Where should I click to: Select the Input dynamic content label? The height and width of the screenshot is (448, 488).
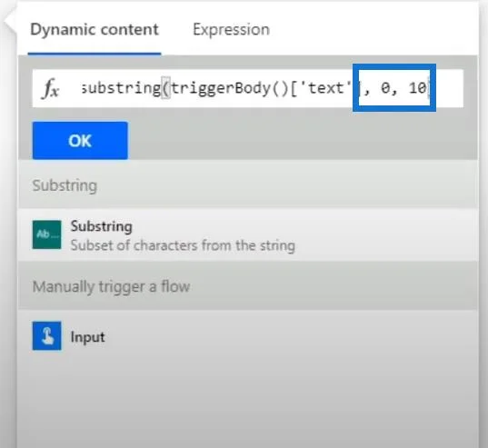tap(87, 337)
